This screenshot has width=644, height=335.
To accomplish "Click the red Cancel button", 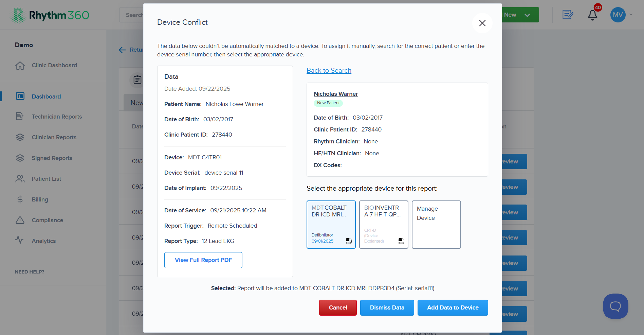I will coord(338,307).
